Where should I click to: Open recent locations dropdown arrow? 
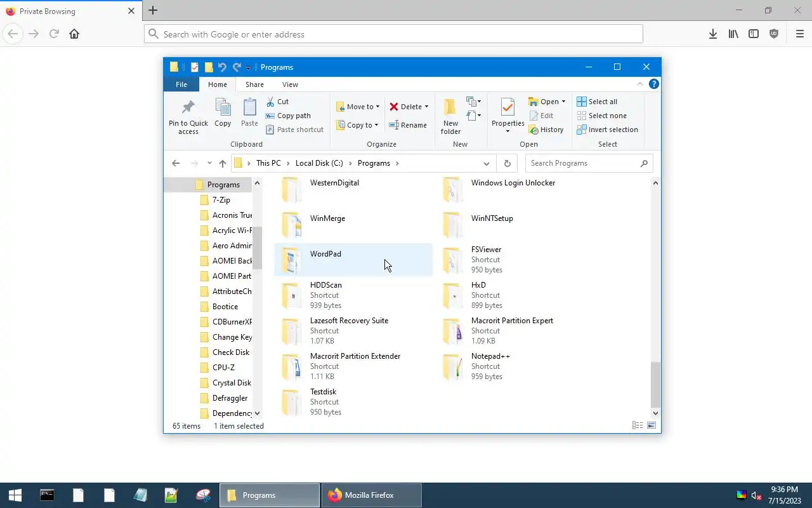pyautogui.click(x=209, y=163)
